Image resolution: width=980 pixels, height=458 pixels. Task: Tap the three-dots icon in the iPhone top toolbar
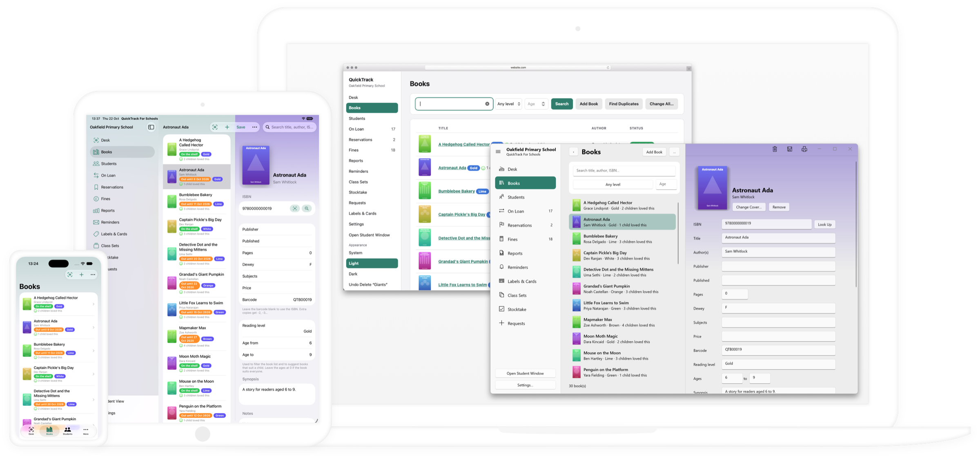(93, 275)
